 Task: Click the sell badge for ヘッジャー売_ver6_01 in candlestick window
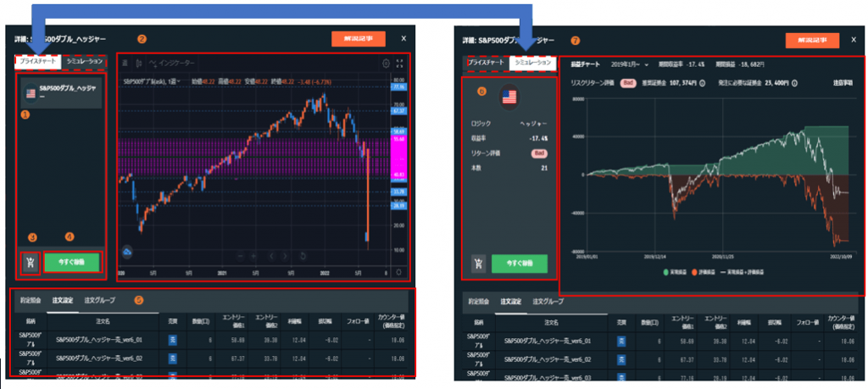172,340
